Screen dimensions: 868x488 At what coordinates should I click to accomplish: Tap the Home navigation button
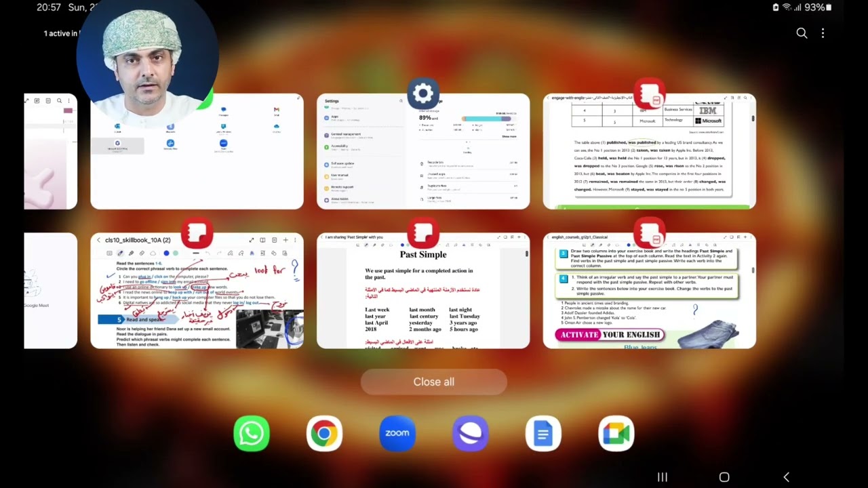(x=724, y=477)
